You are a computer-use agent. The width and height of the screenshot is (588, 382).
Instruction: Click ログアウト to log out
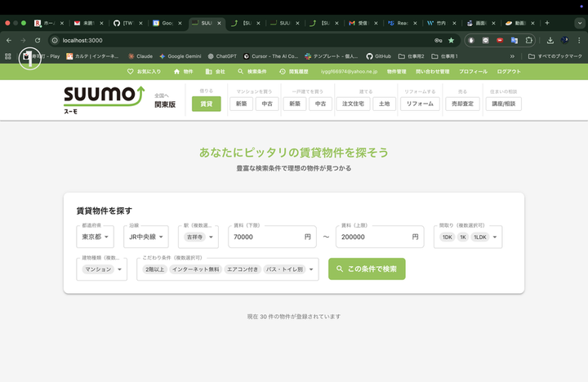point(509,71)
